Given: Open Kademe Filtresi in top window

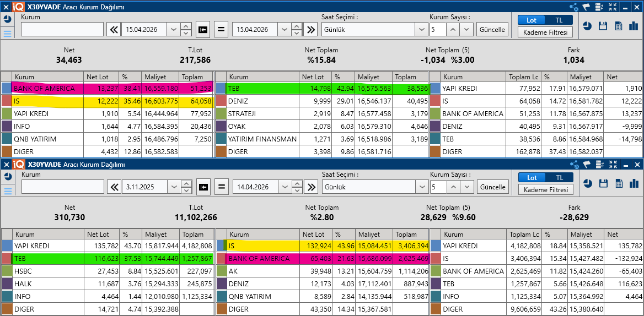Looking at the screenshot, I should click(x=545, y=32).
